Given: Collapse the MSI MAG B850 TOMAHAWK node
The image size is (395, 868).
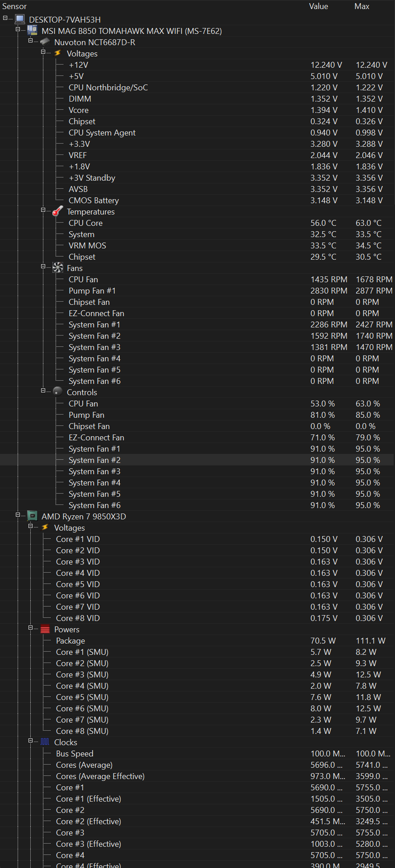Looking at the screenshot, I should (18, 29).
